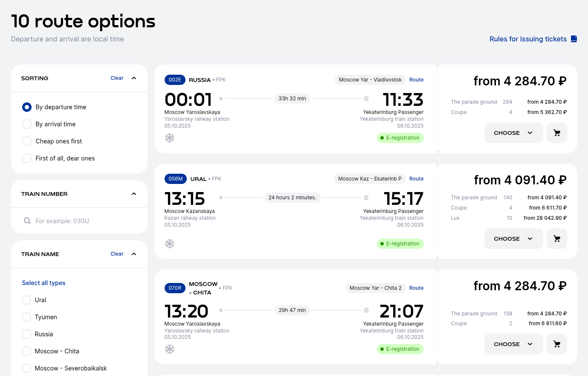This screenshot has height=376, width=588.
Task: Collapse the Train Number section
Action: 134,194
